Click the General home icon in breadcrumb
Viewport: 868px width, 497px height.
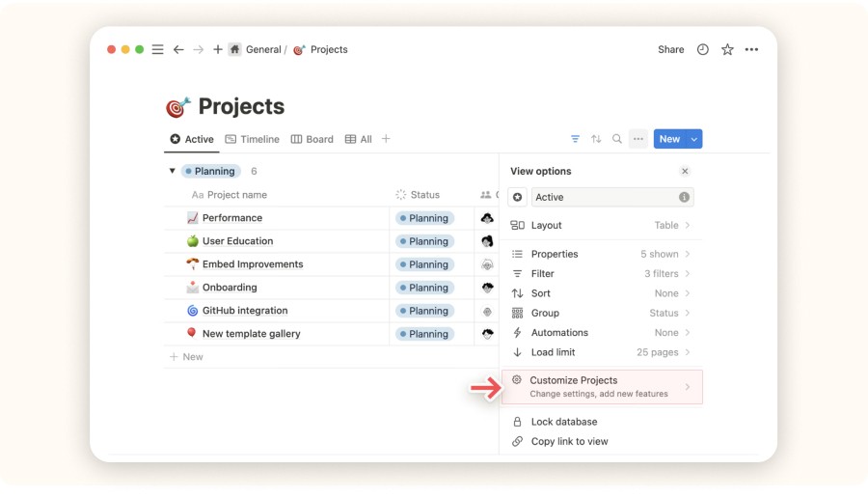(x=234, y=49)
